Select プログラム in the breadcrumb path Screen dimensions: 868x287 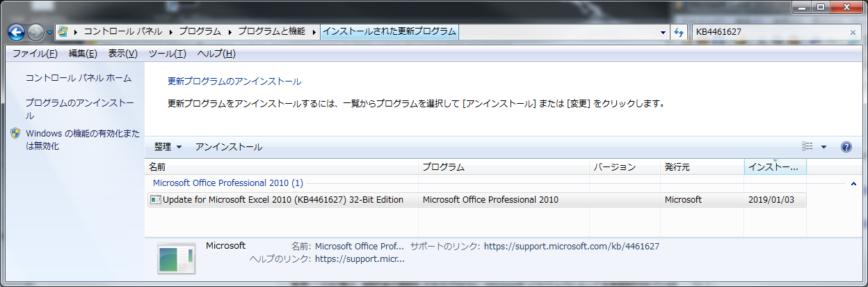coord(200,32)
